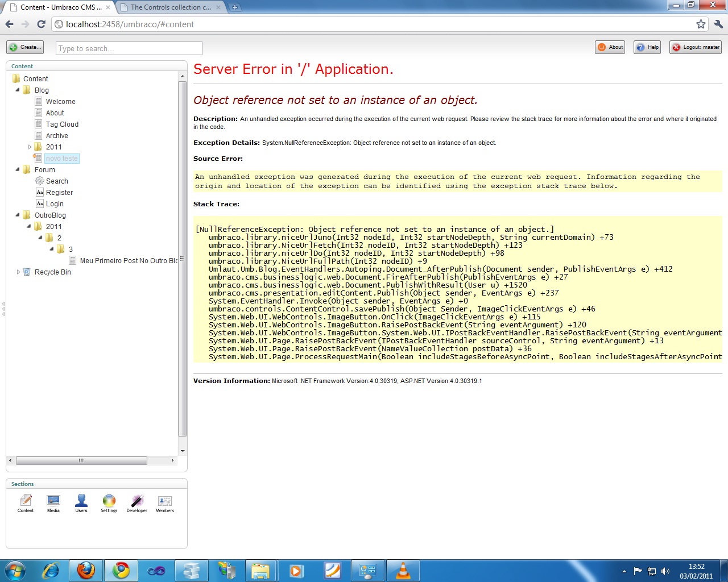Click the OutroBlog folder icon

pos(27,215)
